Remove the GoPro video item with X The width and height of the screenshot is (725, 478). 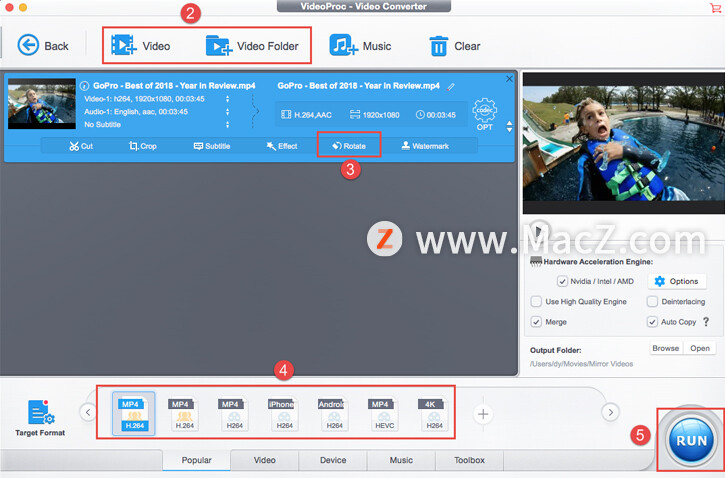pos(509,79)
